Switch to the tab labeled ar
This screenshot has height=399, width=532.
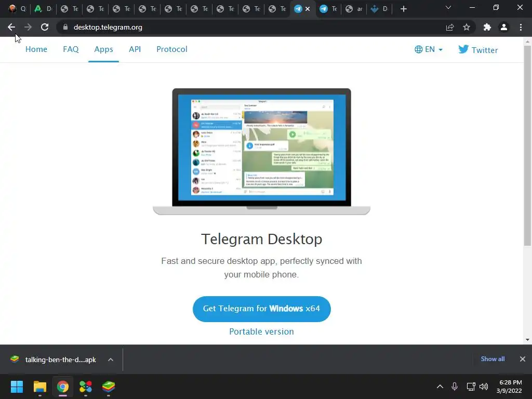[354, 9]
